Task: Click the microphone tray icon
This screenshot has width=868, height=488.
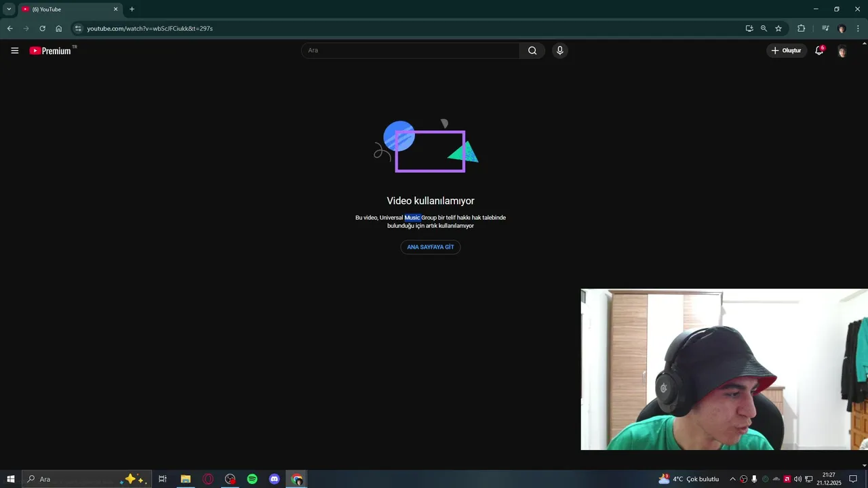Action: click(x=754, y=479)
